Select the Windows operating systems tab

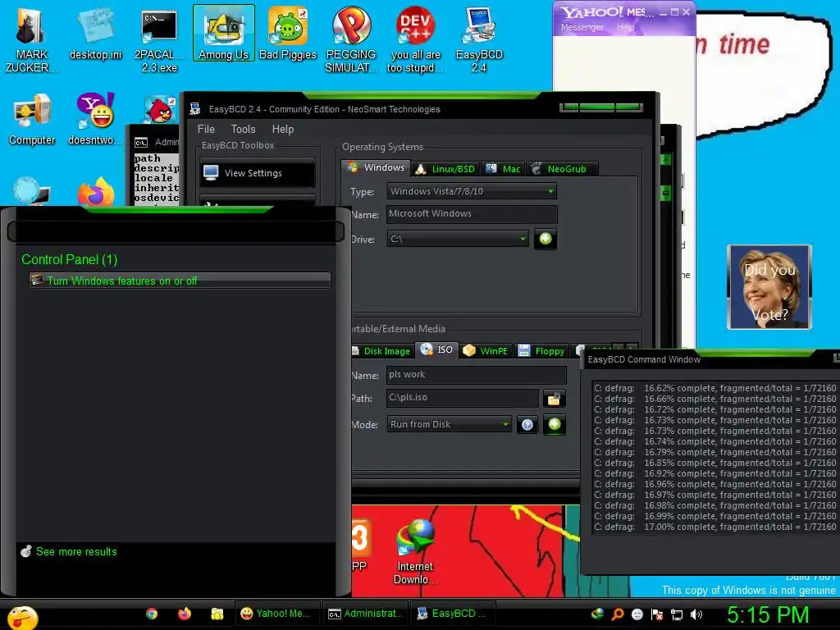coord(376,167)
